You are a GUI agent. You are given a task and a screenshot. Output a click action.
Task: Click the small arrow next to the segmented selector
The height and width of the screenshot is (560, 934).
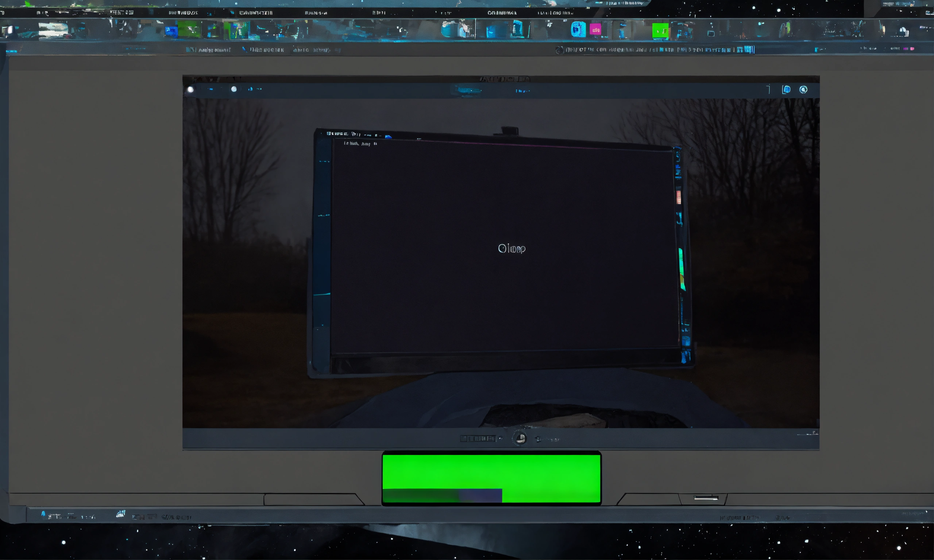(x=501, y=439)
